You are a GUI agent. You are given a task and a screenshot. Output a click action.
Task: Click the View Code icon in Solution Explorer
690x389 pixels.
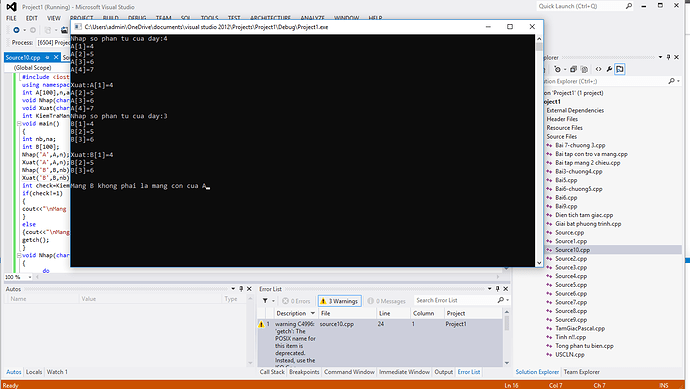[x=598, y=69]
